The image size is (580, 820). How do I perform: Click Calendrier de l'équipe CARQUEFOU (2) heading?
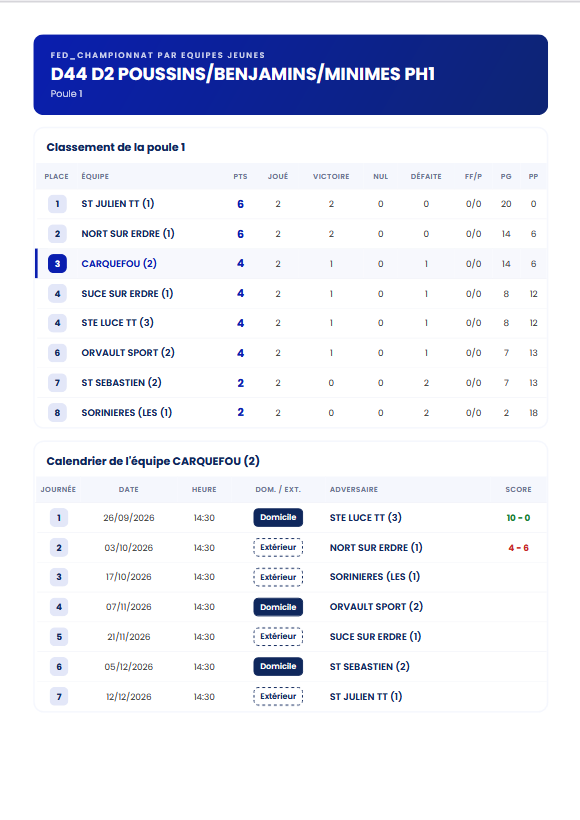pyautogui.click(x=153, y=461)
